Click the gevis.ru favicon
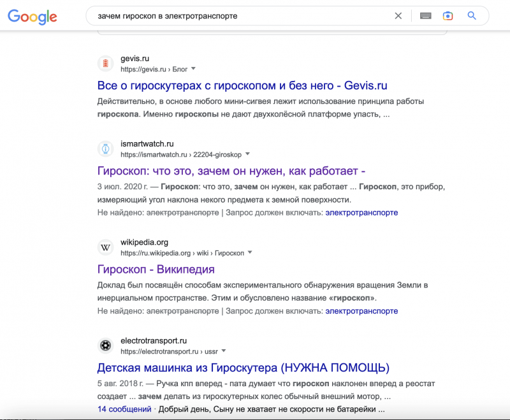 (105, 63)
